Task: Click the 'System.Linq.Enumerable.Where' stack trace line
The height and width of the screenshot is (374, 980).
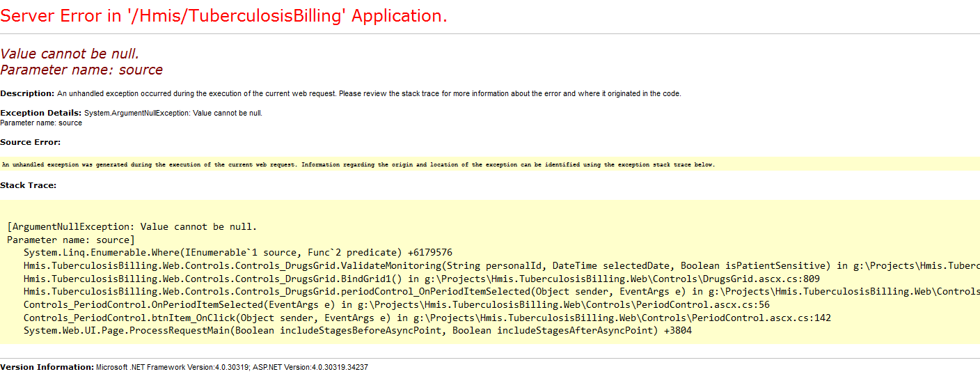Action: [238, 252]
